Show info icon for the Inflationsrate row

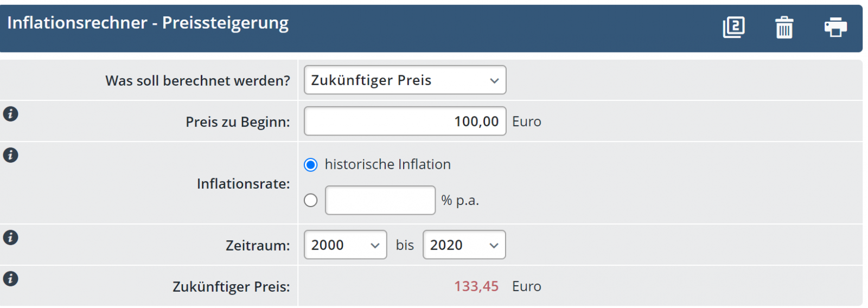tap(11, 155)
